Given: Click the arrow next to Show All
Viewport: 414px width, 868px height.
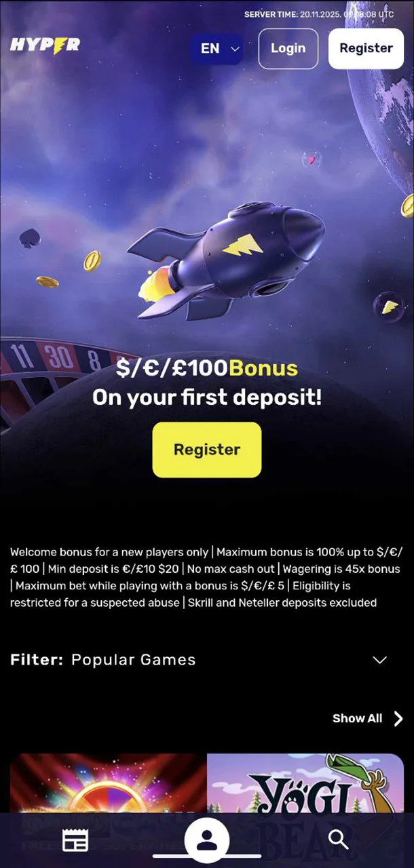Looking at the screenshot, I should pos(398,719).
